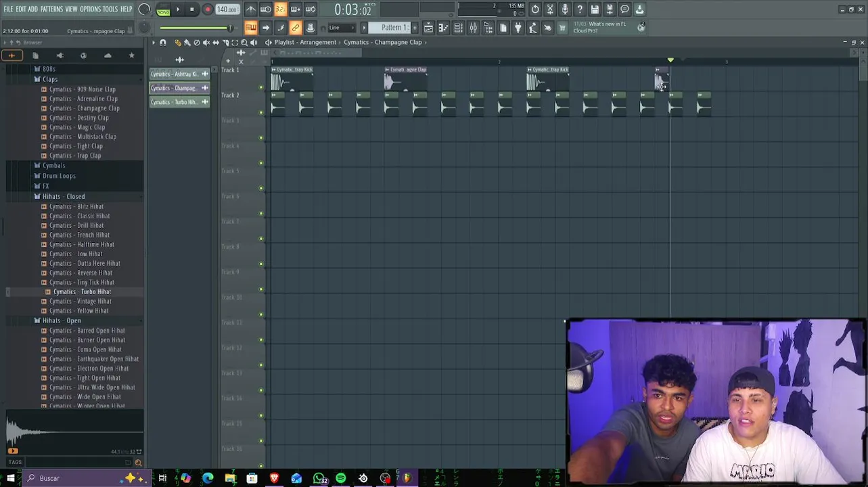
Task: Click the audio editor scissors icon
Action: pyautogui.click(x=550, y=9)
